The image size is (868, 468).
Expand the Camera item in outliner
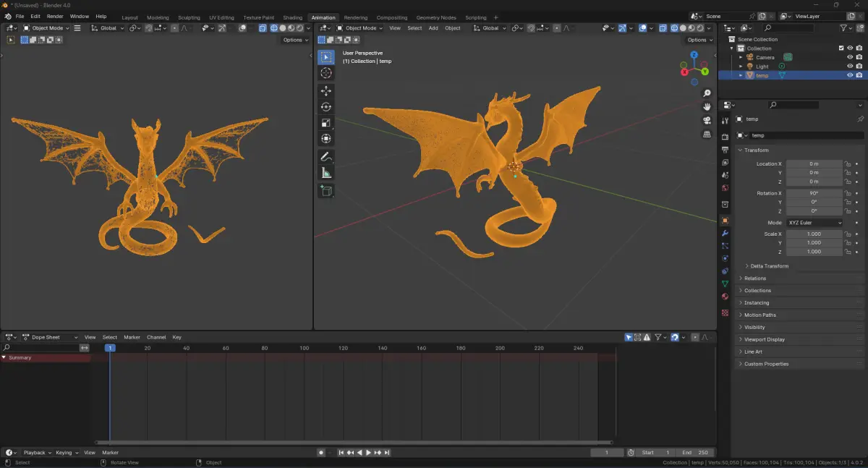coord(741,57)
